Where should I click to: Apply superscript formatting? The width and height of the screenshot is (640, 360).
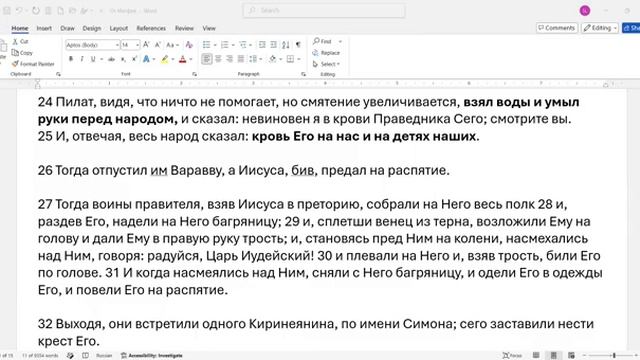click(134, 59)
